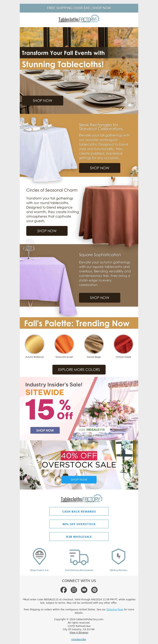Click Shop Now under Circles of Seasonal Charm
This screenshot has height=644, width=158.
point(47,231)
